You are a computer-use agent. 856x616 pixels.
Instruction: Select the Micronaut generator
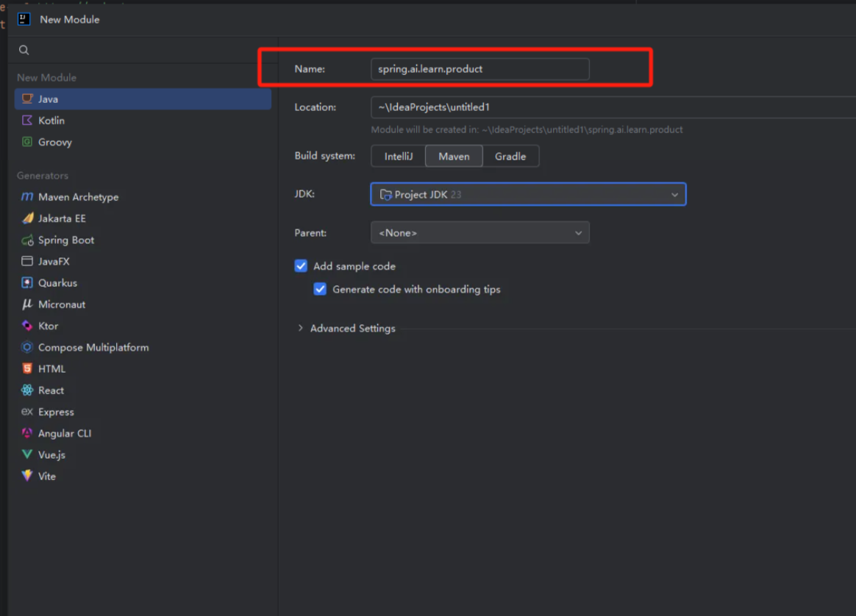[143, 304]
